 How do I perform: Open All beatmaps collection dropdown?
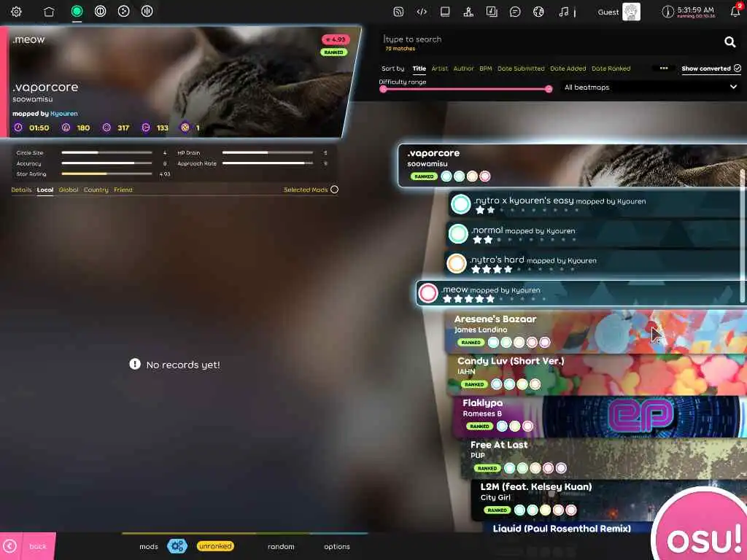click(650, 87)
